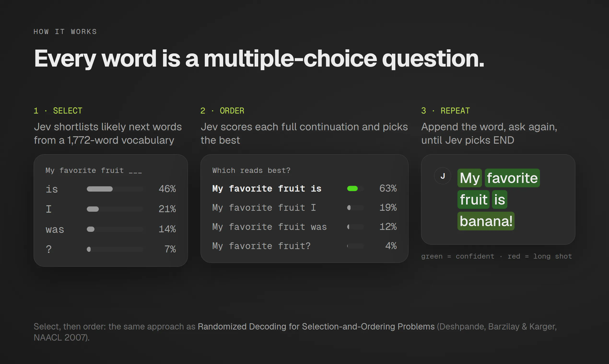Screen dimensions: 609x364
Task: Click the '1 · SELECT' step label
Action: (58, 111)
